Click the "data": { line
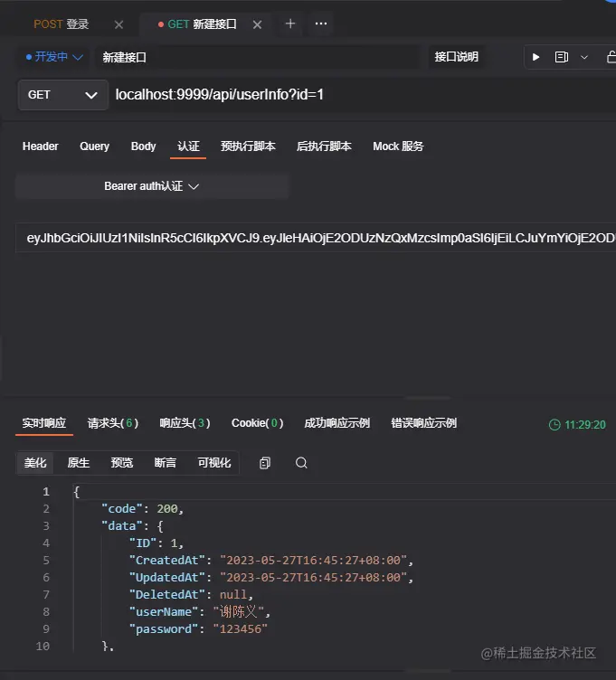The height and width of the screenshot is (680, 616). [x=132, y=526]
